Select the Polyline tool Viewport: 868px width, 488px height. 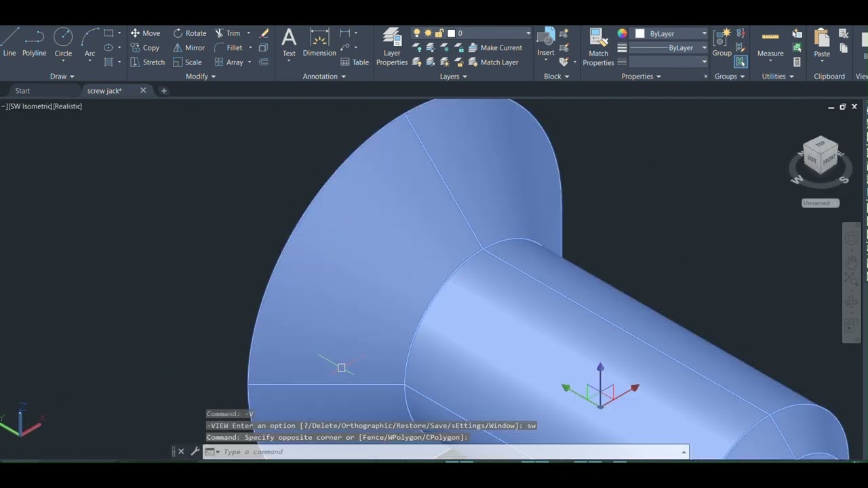[x=34, y=42]
